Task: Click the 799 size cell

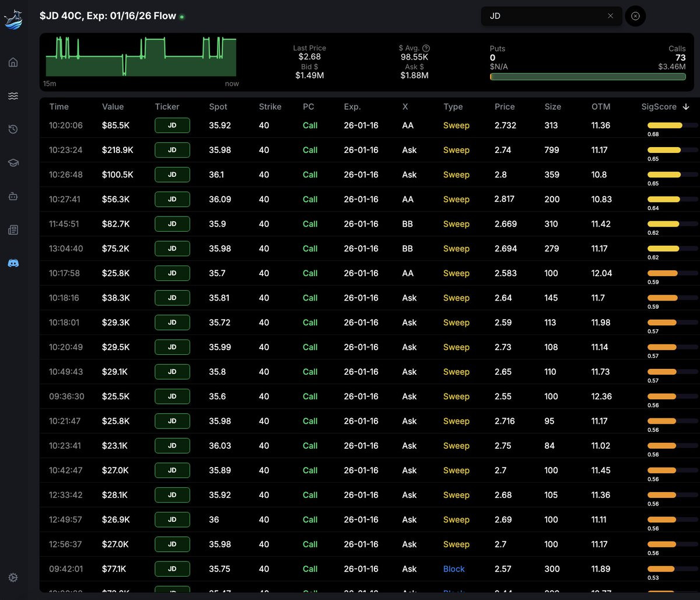Action: point(551,150)
